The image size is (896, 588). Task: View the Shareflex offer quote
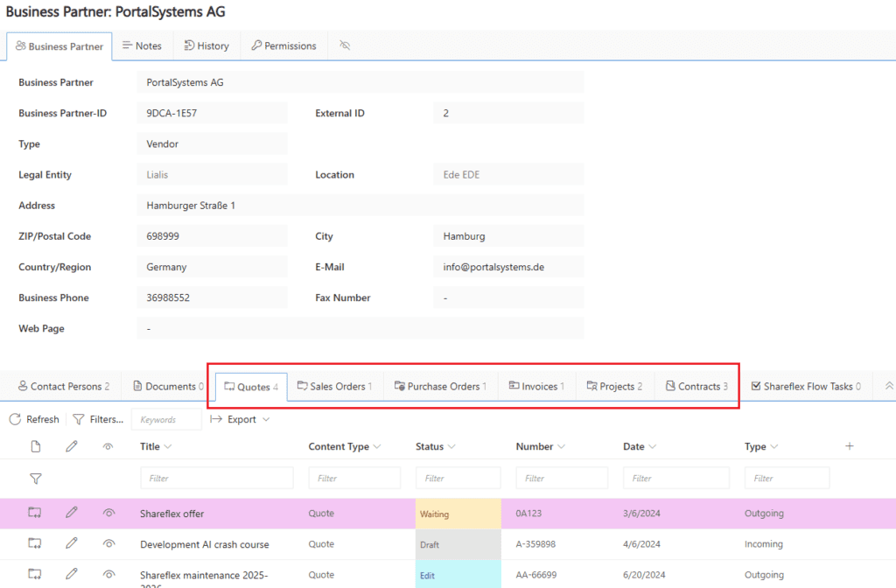pos(108,513)
